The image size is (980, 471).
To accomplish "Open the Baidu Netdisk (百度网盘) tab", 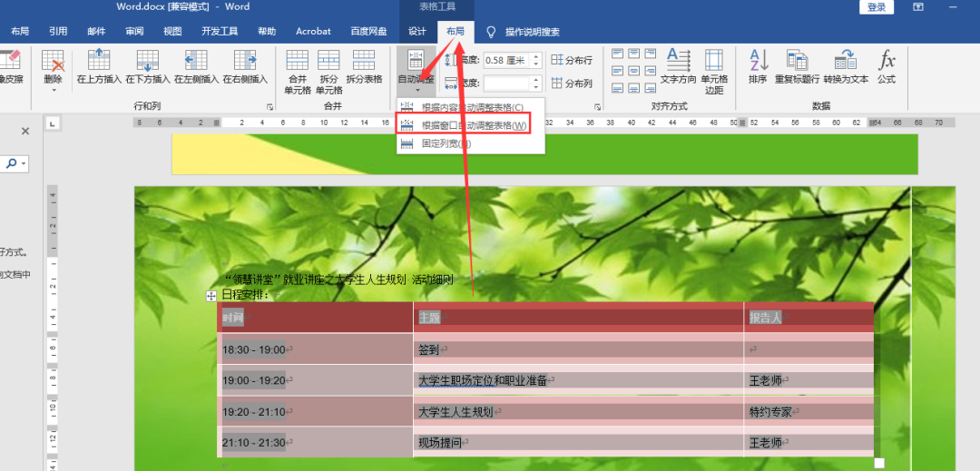I will point(368,31).
